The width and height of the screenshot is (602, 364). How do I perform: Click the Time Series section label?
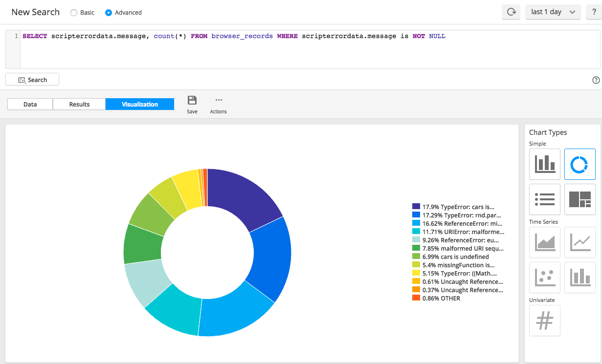point(543,222)
